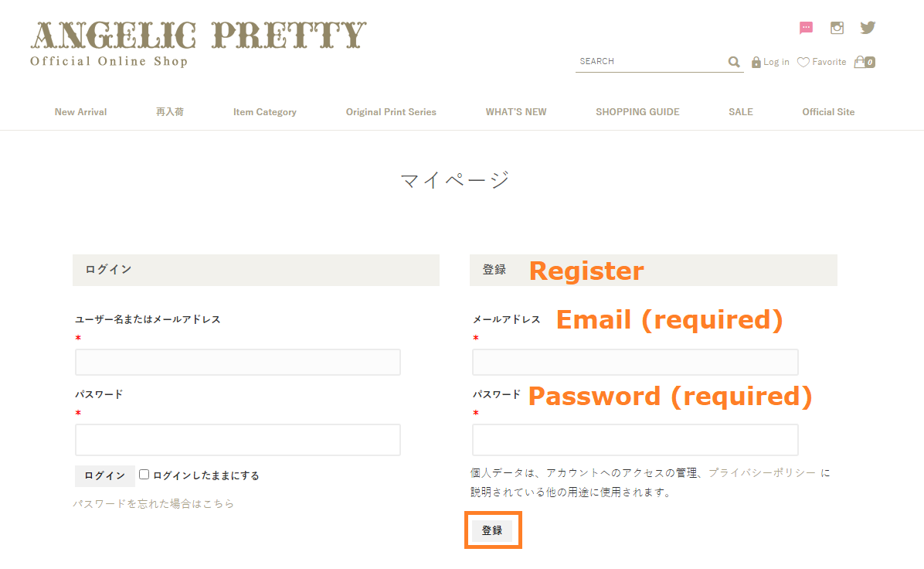Select the SALE menu item
Viewport: 924px width, 569px height.
tap(740, 112)
